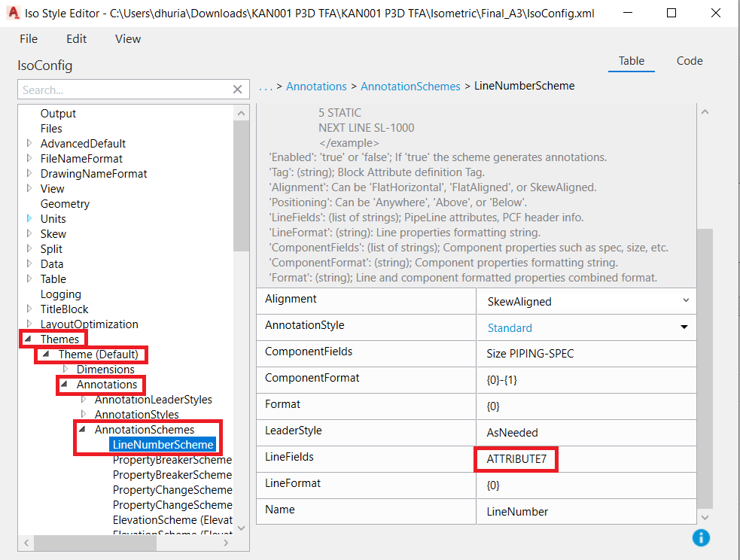740x560 pixels.
Task: Click the blue information icon bottom right
Action: pyautogui.click(x=701, y=537)
